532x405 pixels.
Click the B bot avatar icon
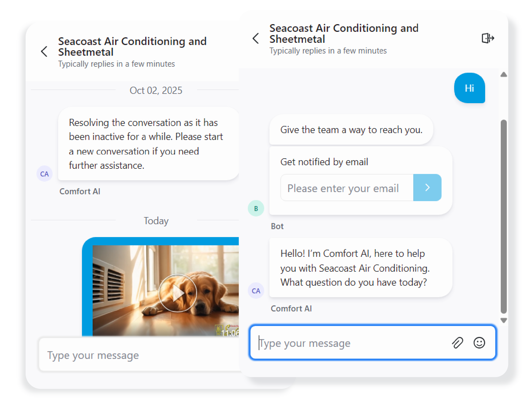click(x=256, y=209)
